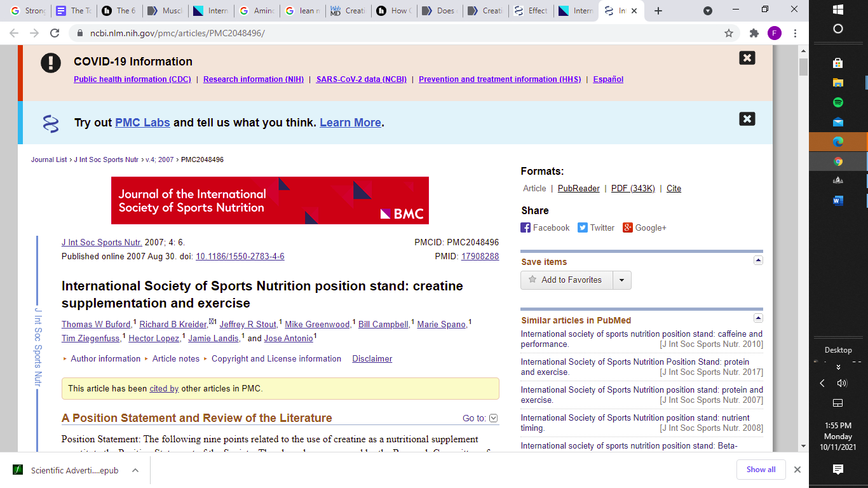Image resolution: width=868 pixels, height=488 pixels.
Task: Open the Learn More link for PMC Labs
Action: point(350,123)
